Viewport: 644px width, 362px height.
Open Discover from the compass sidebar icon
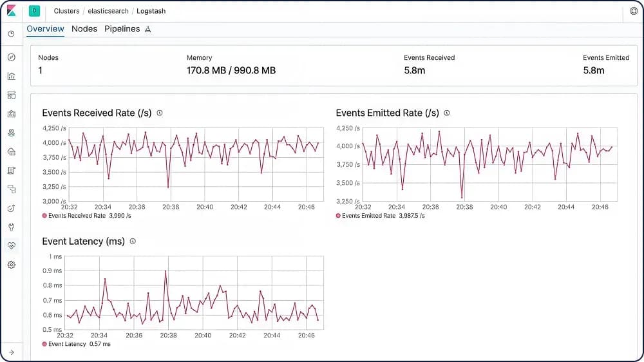11,57
